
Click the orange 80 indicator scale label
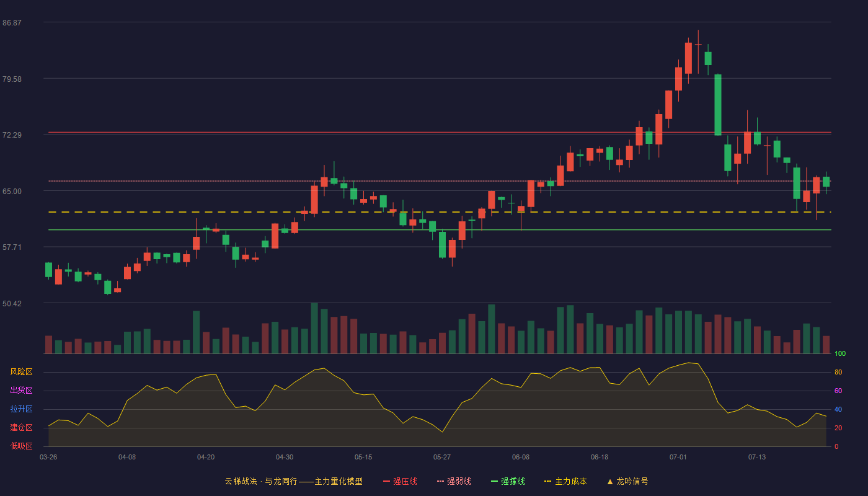838,372
